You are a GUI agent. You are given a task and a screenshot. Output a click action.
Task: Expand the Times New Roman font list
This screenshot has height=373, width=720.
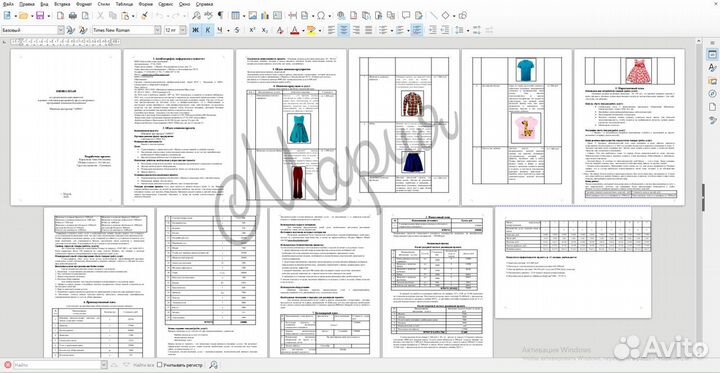pos(157,30)
